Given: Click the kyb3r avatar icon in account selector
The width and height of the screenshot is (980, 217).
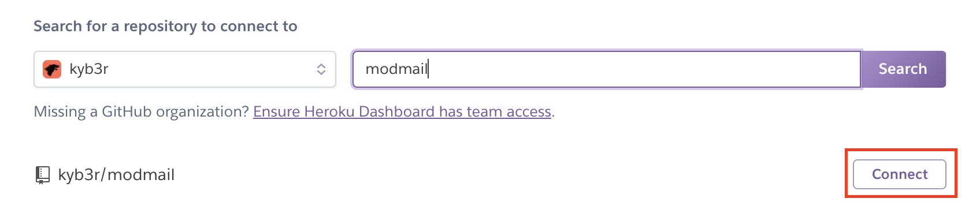Looking at the screenshot, I should (x=52, y=69).
